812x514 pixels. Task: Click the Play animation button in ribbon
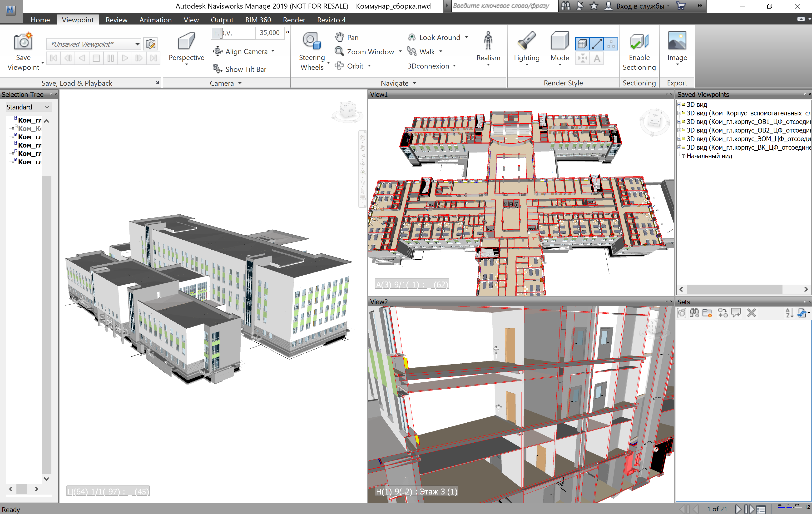click(125, 58)
